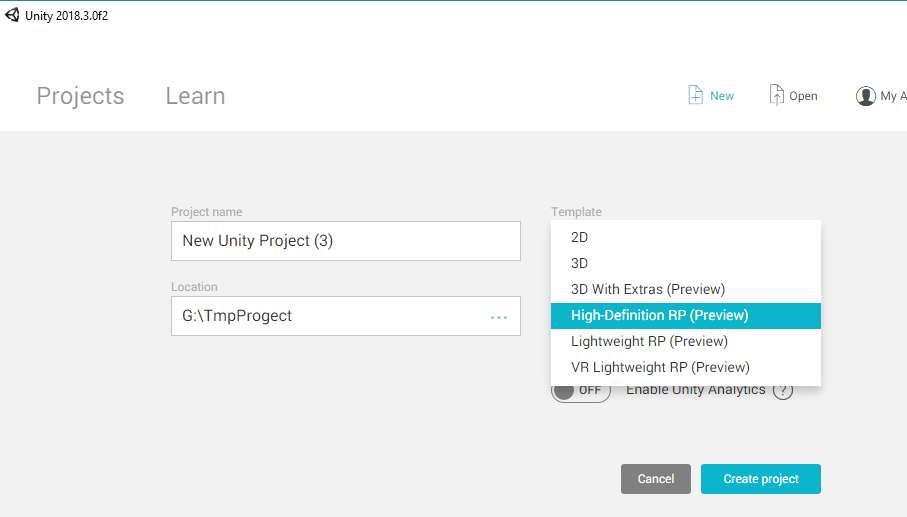Viewport: 907px width, 517px height.
Task: Select the 3D template option
Action: click(685, 263)
